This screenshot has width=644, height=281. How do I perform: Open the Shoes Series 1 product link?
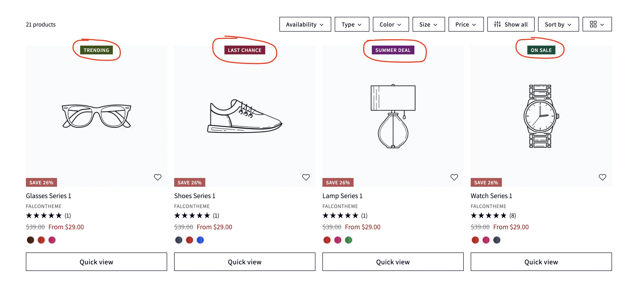195,196
